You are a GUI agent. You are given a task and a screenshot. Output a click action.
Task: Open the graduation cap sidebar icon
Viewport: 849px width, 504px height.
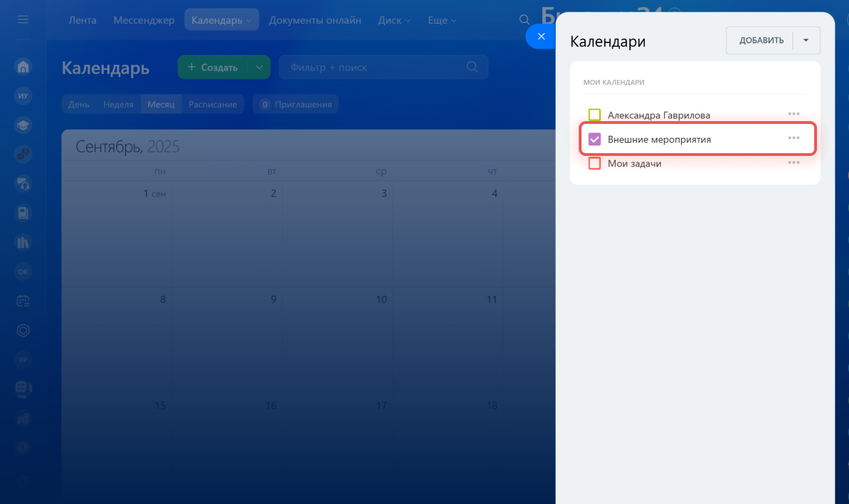pyautogui.click(x=23, y=125)
